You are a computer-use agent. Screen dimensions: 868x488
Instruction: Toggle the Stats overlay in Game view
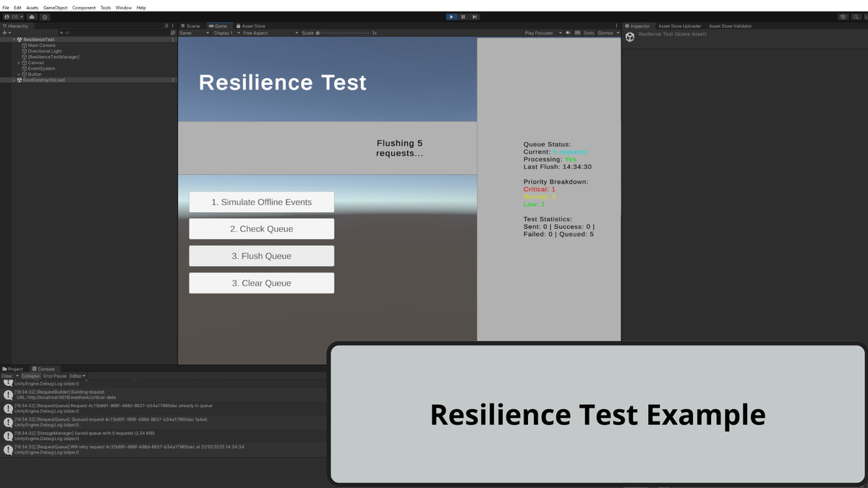click(x=589, y=33)
